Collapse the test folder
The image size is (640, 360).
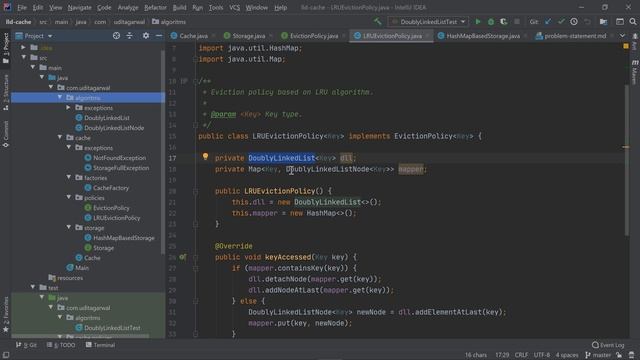33,287
